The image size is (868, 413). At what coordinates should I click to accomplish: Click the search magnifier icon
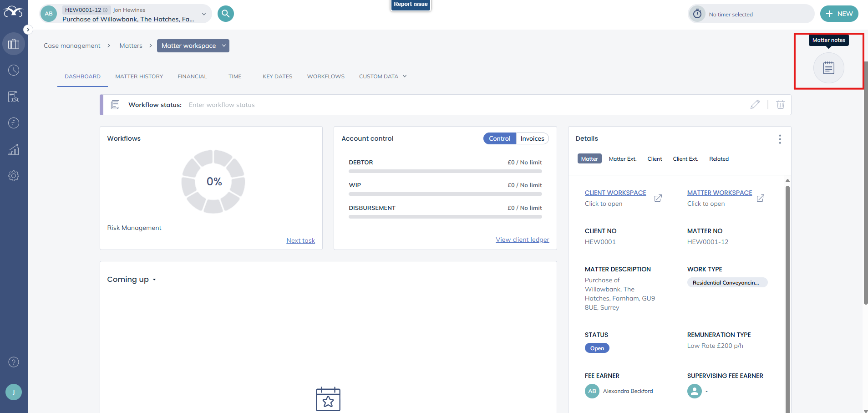tap(225, 14)
